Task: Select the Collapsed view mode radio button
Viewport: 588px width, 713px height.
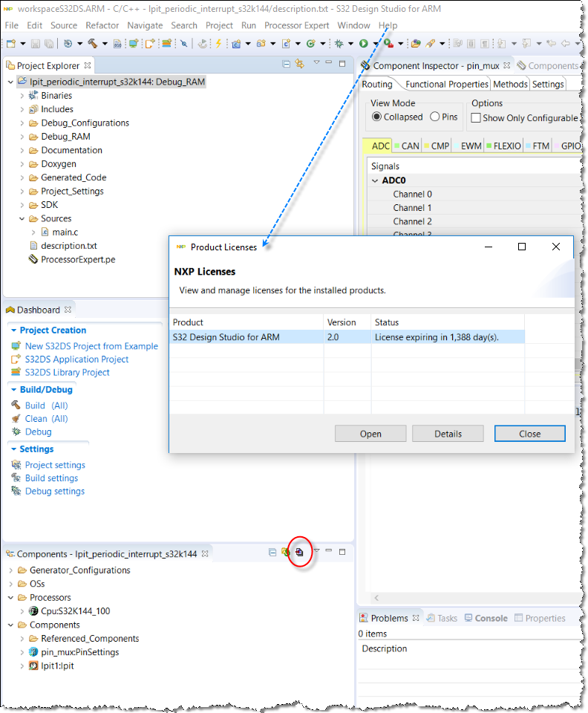Action: pyautogui.click(x=376, y=117)
